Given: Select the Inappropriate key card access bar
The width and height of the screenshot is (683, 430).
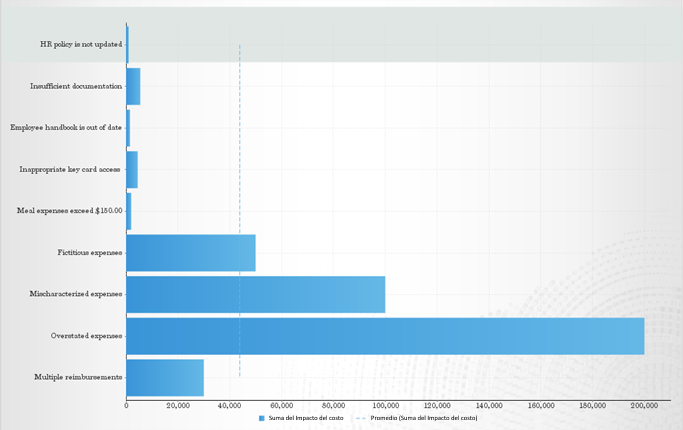Looking at the screenshot, I should (132, 170).
